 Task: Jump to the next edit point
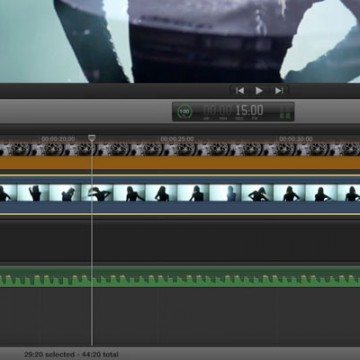tap(279, 91)
